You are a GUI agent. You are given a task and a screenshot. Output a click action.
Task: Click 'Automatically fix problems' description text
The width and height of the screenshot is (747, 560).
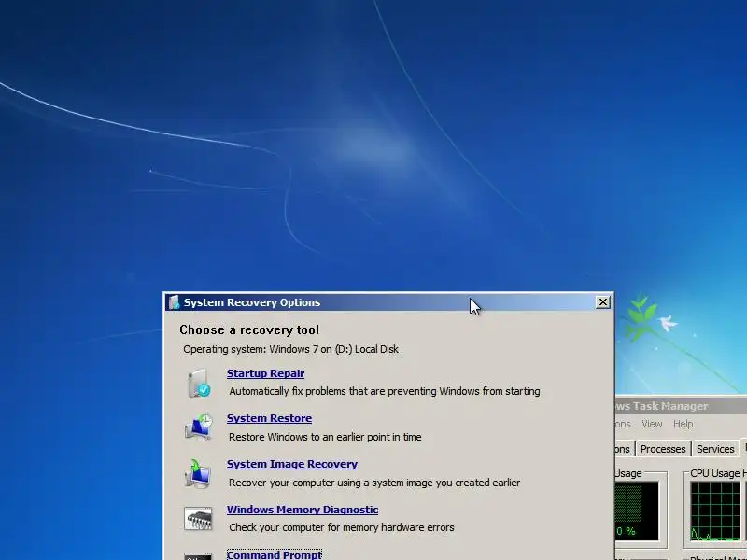point(385,391)
